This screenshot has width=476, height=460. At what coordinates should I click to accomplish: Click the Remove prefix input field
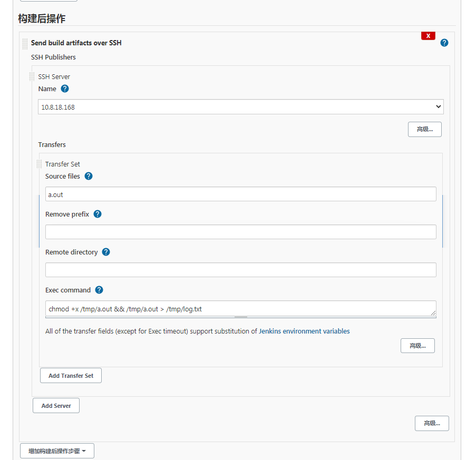(x=241, y=232)
